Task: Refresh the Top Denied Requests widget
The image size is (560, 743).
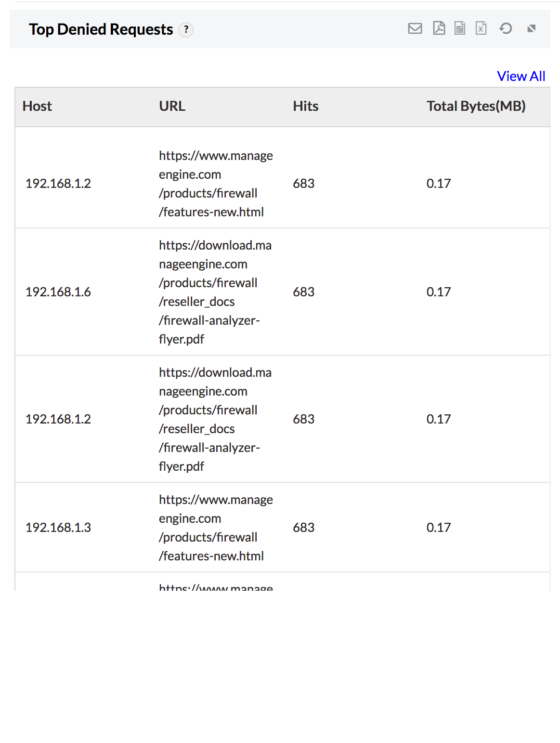Action: coord(505,29)
